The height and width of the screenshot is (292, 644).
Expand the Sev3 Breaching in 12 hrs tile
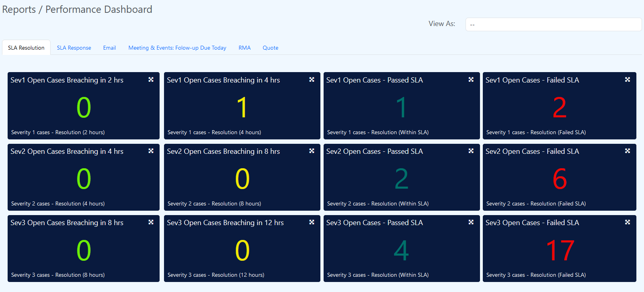coord(312,222)
